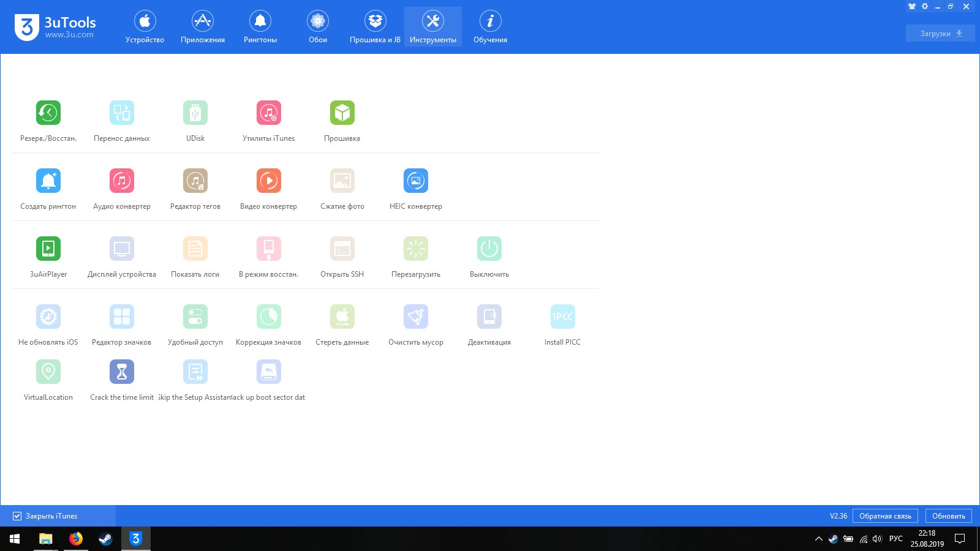Screen dimensions: 980x551
Task: Click the Обратная связь button
Action: (885, 516)
